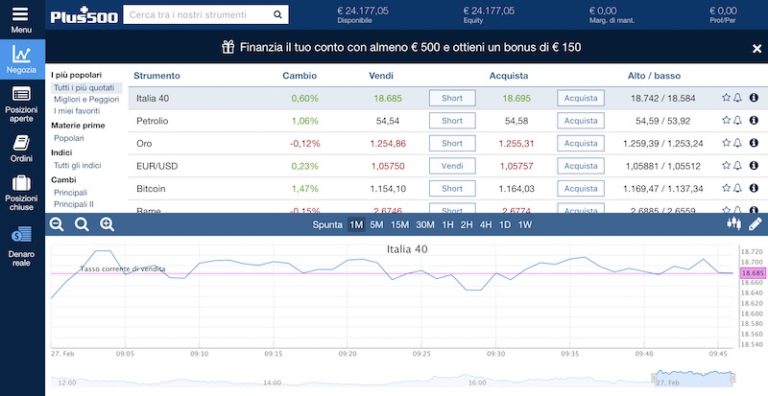Open Tutti gli indici category
The width and height of the screenshot is (768, 396).
point(77,165)
